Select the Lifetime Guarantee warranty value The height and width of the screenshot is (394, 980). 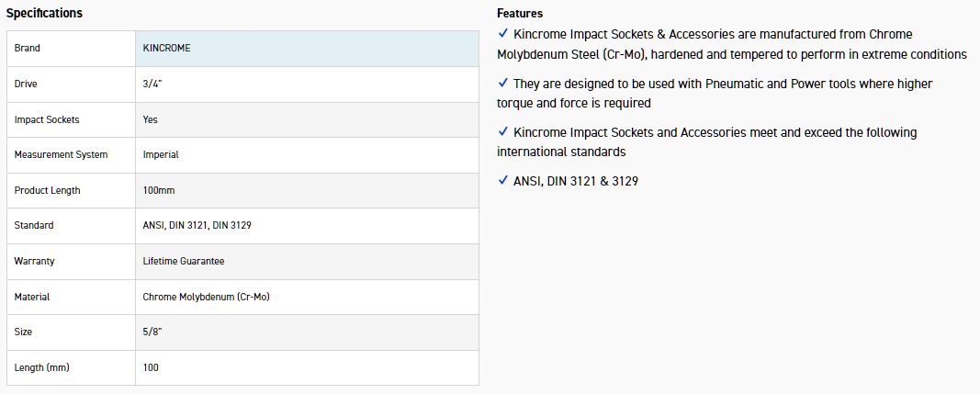(x=184, y=261)
